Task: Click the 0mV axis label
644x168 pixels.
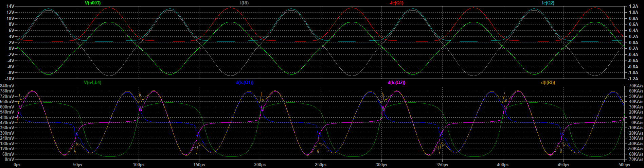Action: click(10, 159)
